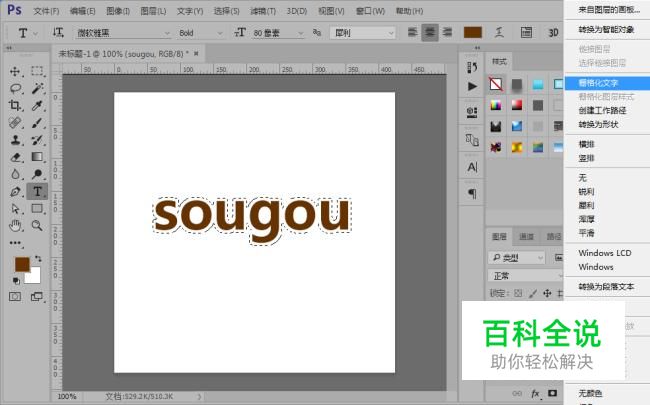Select the Lasso tool
Image resolution: width=650 pixels, height=405 pixels.
(x=15, y=88)
